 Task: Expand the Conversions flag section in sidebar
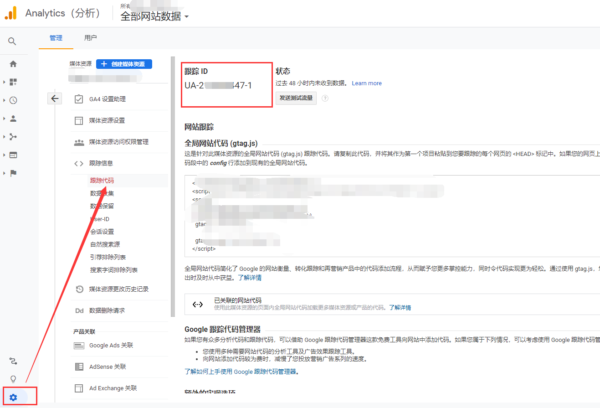pyautogui.click(x=13, y=173)
